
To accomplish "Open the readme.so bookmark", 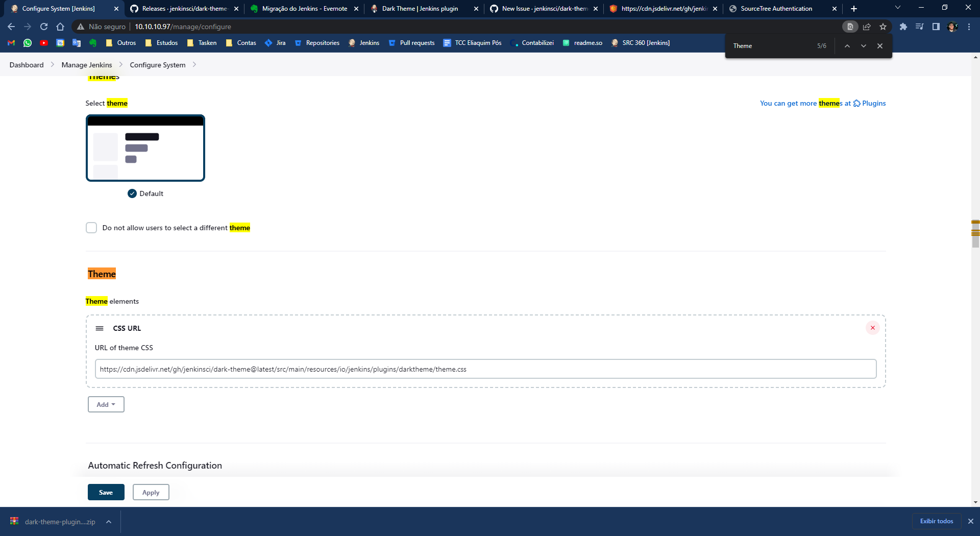I will coord(582,43).
